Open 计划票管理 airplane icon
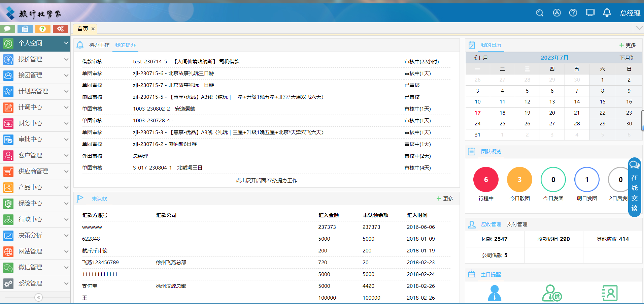The image size is (644, 304). tap(8, 91)
